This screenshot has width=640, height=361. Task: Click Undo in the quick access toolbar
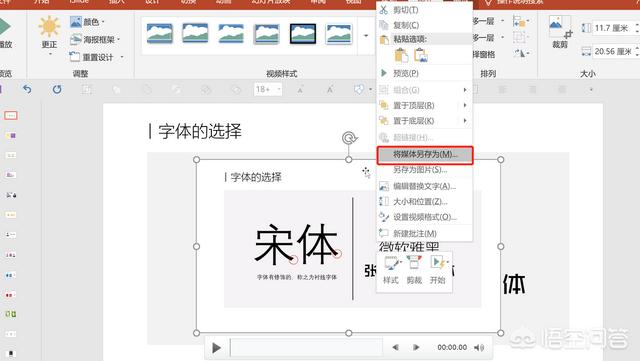pos(27,89)
